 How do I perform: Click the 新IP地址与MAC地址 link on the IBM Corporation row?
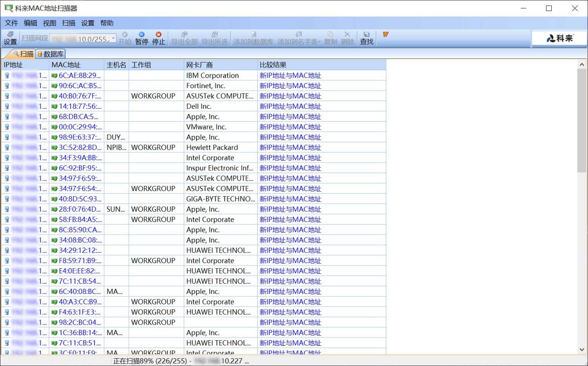[290, 75]
